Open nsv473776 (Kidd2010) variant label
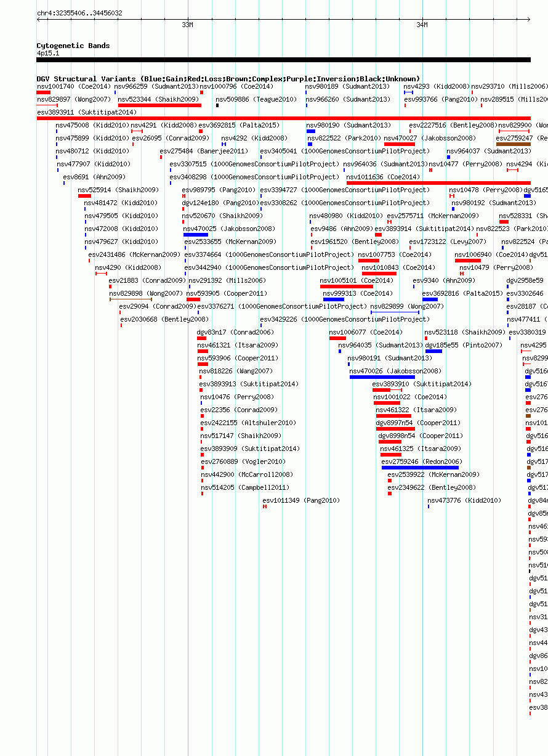This screenshot has height=756, width=548. (465, 500)
